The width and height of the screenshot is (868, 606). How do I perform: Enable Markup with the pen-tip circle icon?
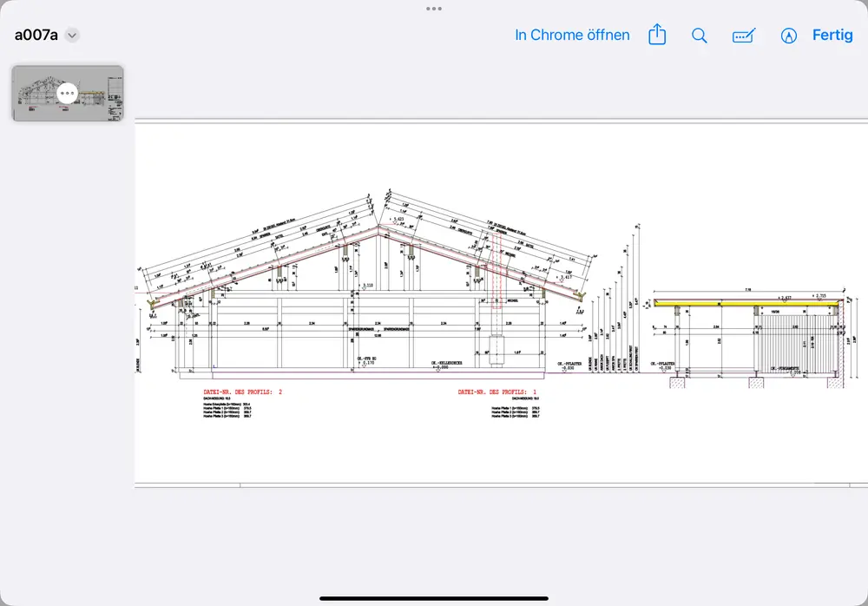[788, 36]
